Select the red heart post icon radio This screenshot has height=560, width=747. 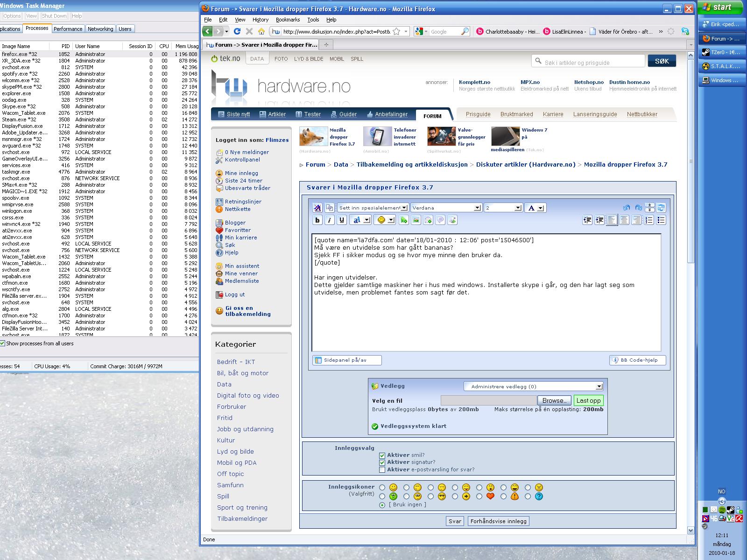coord(479,497)
